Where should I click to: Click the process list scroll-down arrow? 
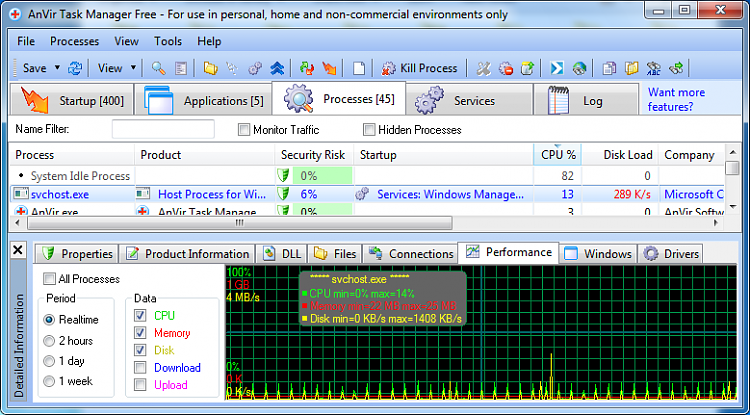[732, 206]
